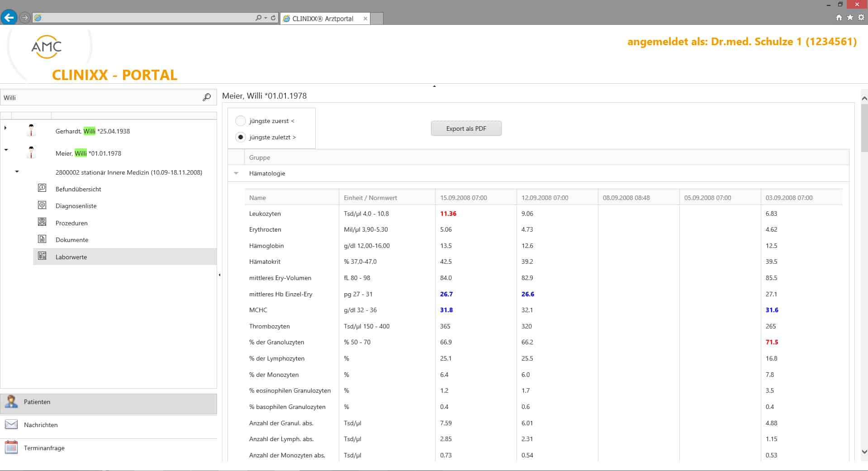Click the Diagnosenliste icon

pyautogui.click(x=42, y=205)
